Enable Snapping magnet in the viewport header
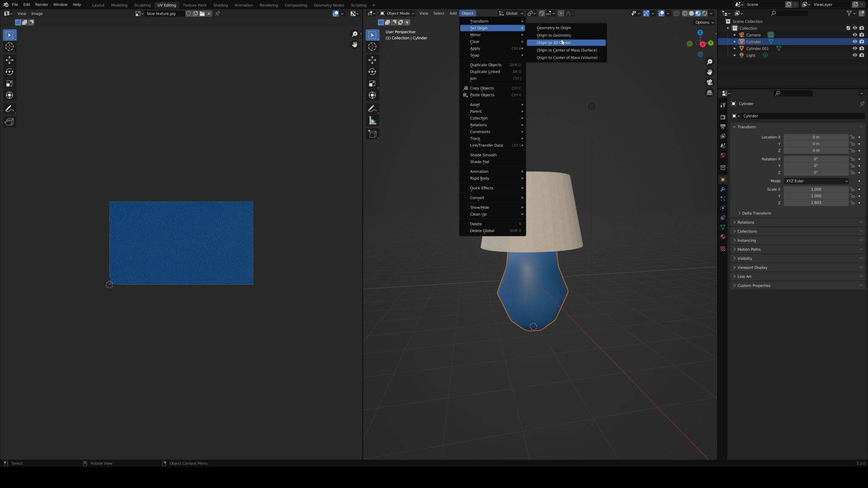This screenshot has height=488, width=868. tap(542, 13)
